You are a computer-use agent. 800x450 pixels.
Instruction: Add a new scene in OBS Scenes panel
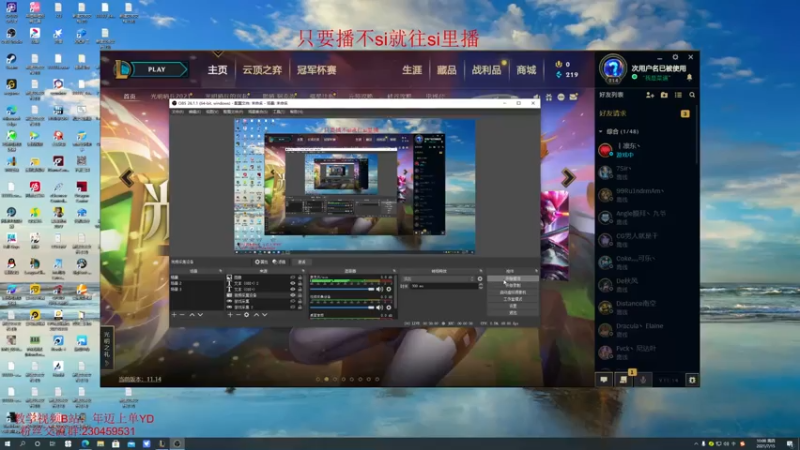click(174, 315)
